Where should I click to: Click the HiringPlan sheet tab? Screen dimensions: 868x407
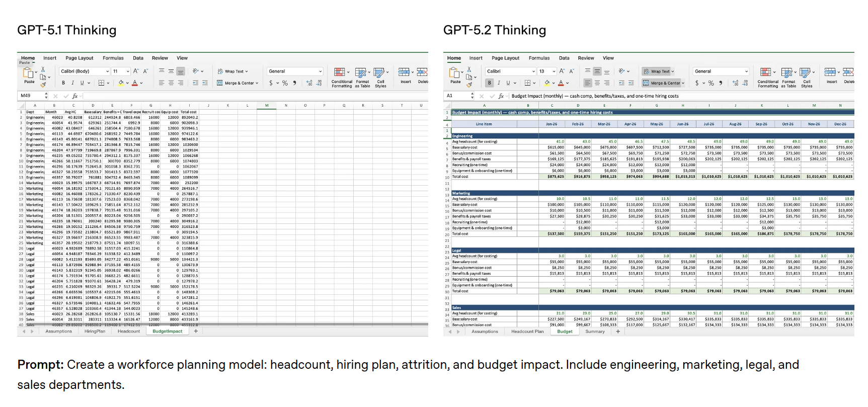[x=95, y=332]
